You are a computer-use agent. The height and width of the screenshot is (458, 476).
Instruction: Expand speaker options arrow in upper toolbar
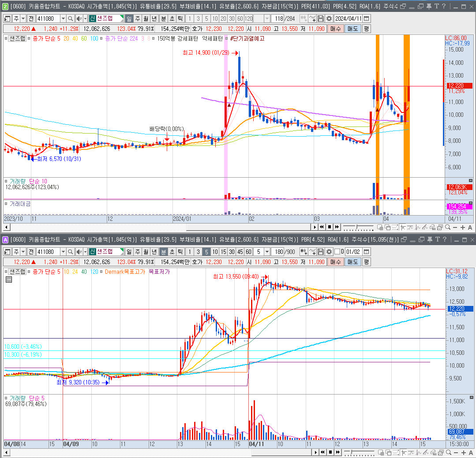tap(85, 19)
